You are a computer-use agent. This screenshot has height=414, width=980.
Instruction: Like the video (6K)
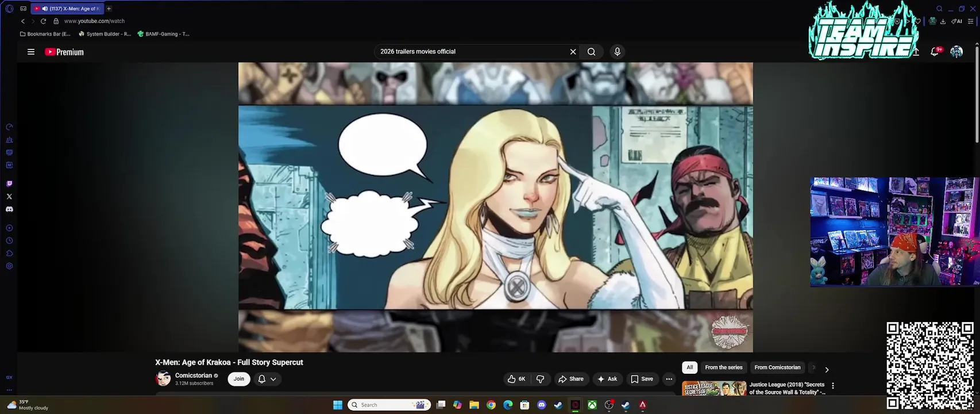(516, 379)
